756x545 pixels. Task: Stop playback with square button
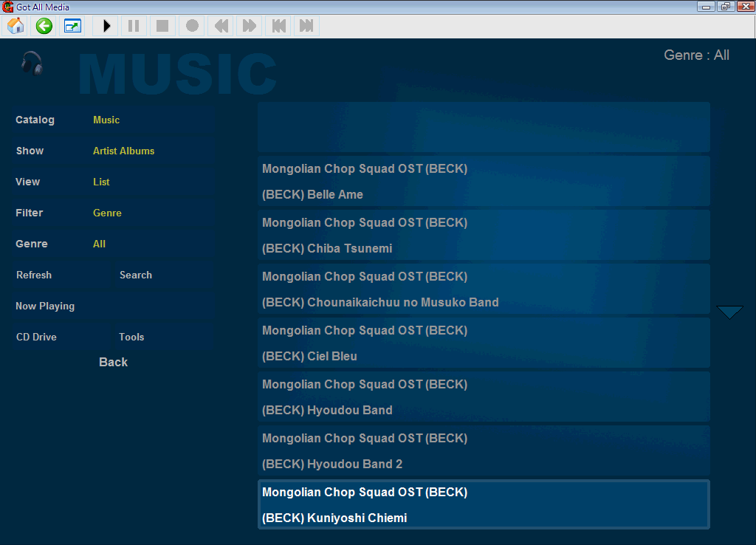162,26
